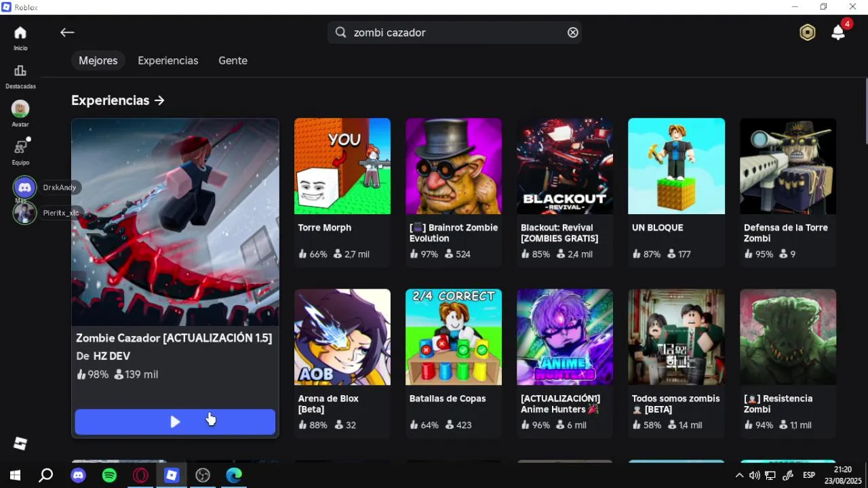Open Zombie Cazador featured thumbnail
Image resolution: width=868 pixels, height=488 pixels.
tap(175, 222)
